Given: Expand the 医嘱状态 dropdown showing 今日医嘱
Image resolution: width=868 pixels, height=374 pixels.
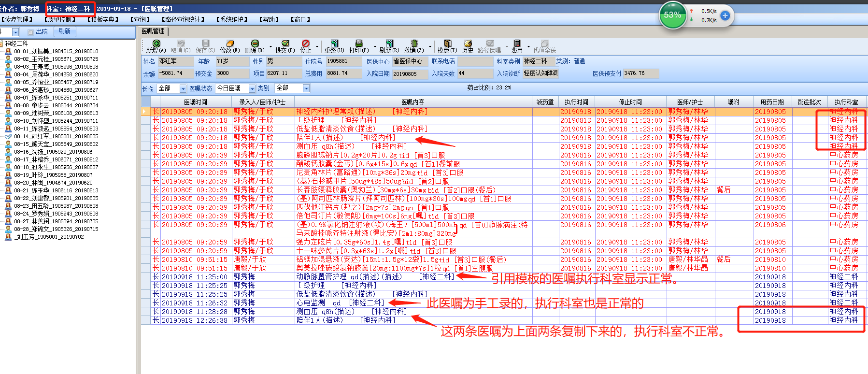Looking at the screenshot, I should pos(252,88).
